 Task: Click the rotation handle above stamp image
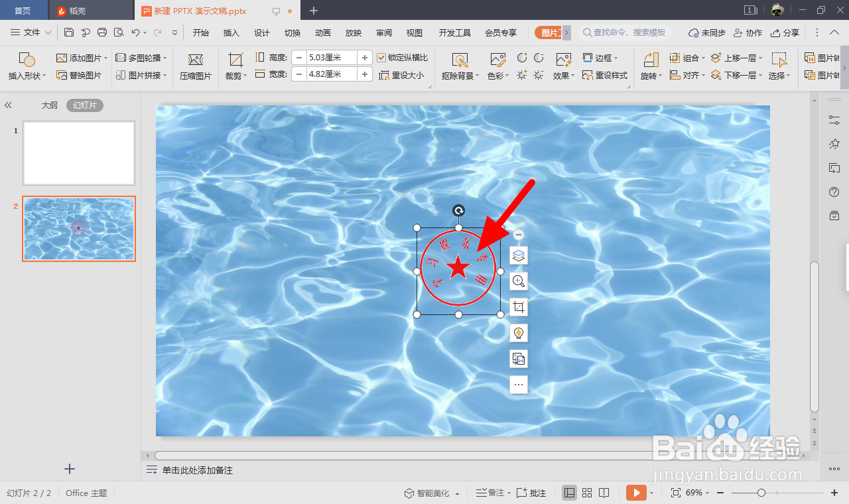tap(458, 211)
